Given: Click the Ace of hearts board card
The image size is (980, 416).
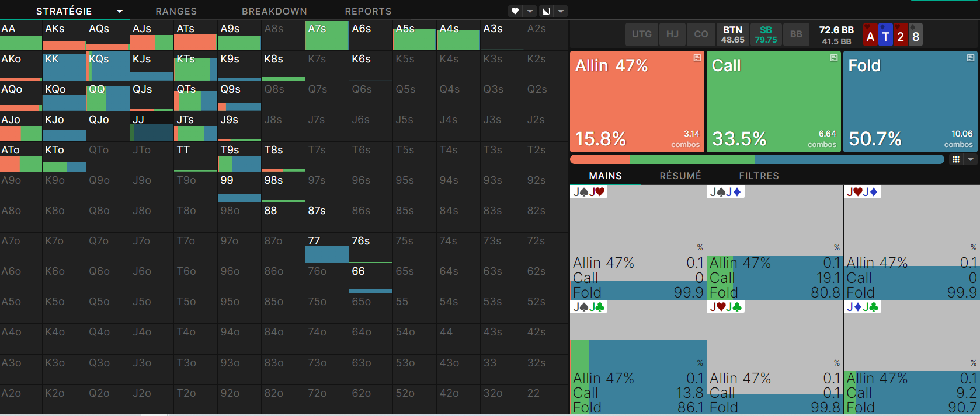Looking at the screenshot, I should 870,35.
